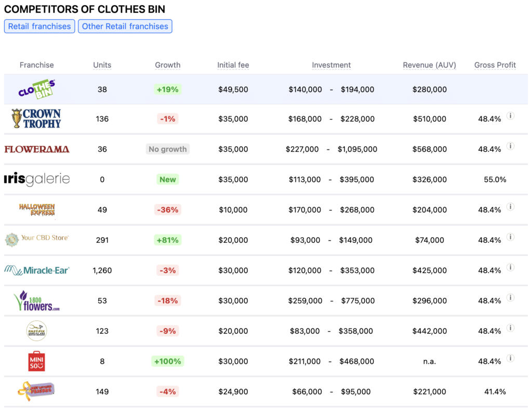Click the Clothes Bin logo

(x=37, y=89)
